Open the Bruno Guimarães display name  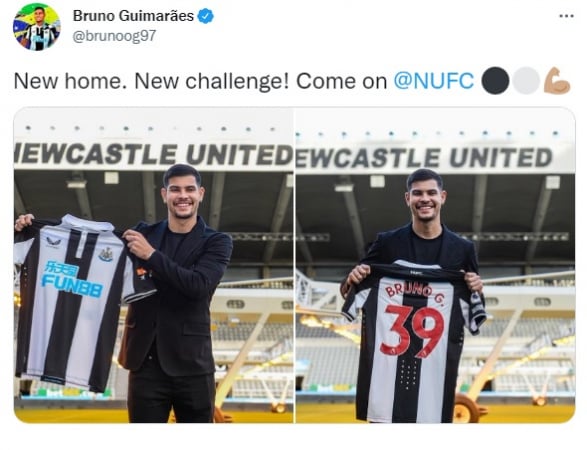[133, 16]
